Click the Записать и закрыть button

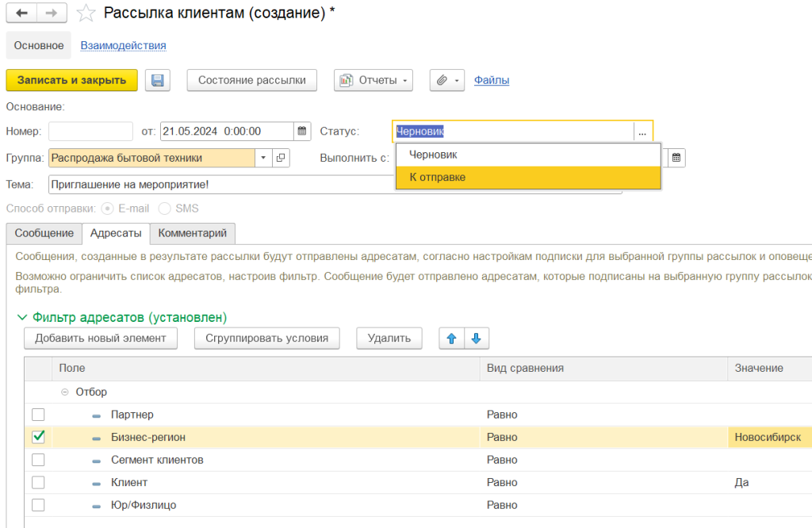point(71,80)
